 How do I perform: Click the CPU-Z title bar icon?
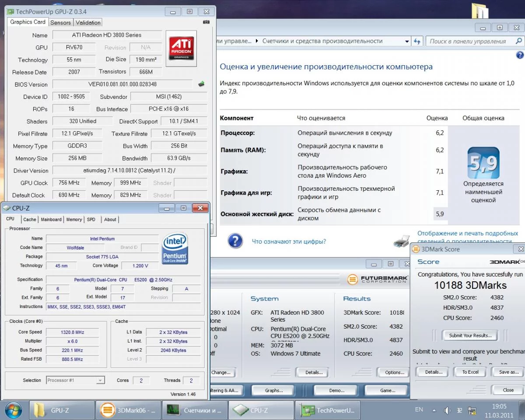tap(7, 208)
